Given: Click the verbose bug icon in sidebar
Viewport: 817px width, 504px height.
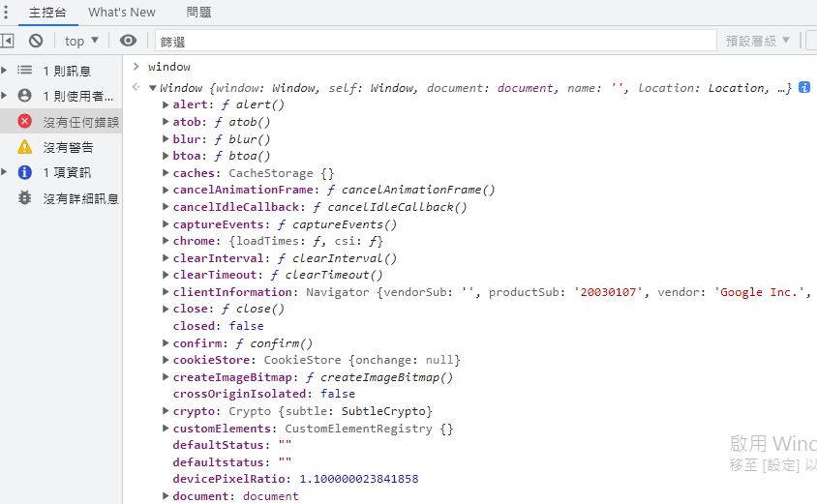Looking at the screenshot, I should tap(24, 198).
